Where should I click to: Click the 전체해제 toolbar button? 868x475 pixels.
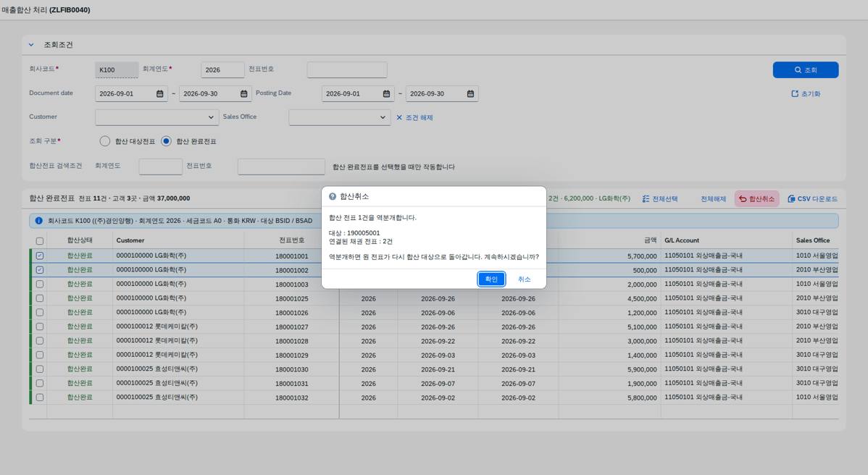713,198
